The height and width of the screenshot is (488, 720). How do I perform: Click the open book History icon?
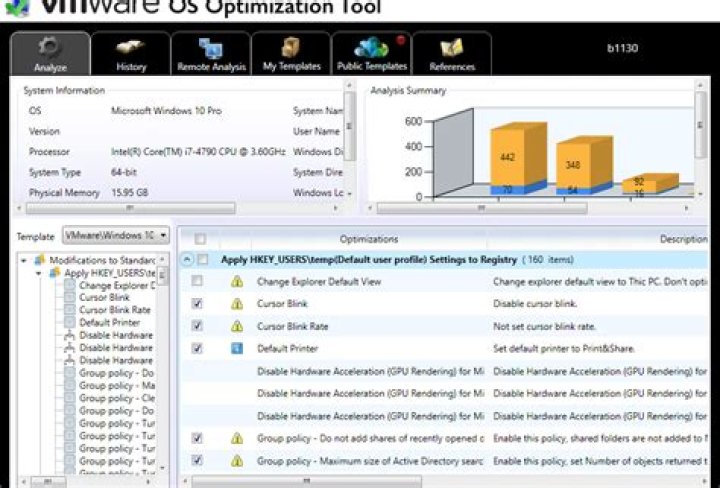coord(130,47)
